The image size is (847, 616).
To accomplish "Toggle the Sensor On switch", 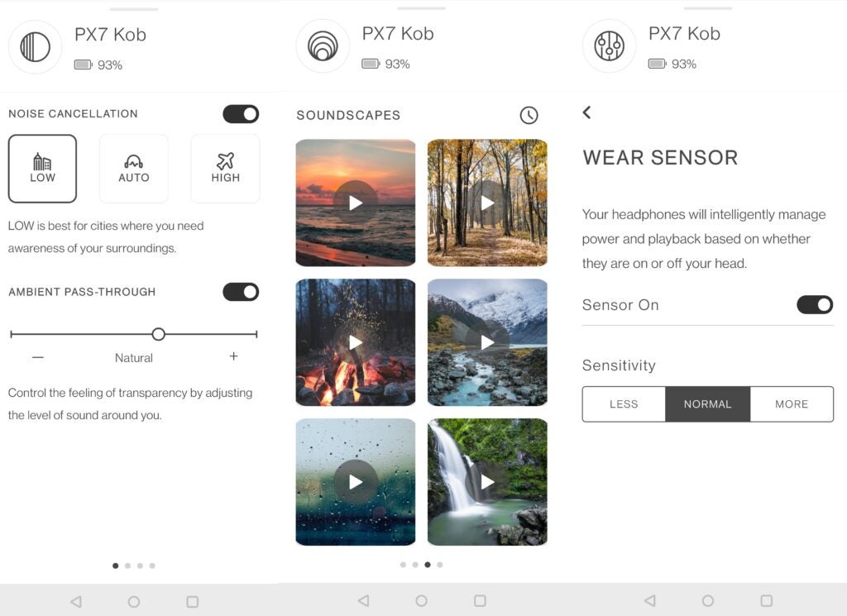I will point(815,304).
